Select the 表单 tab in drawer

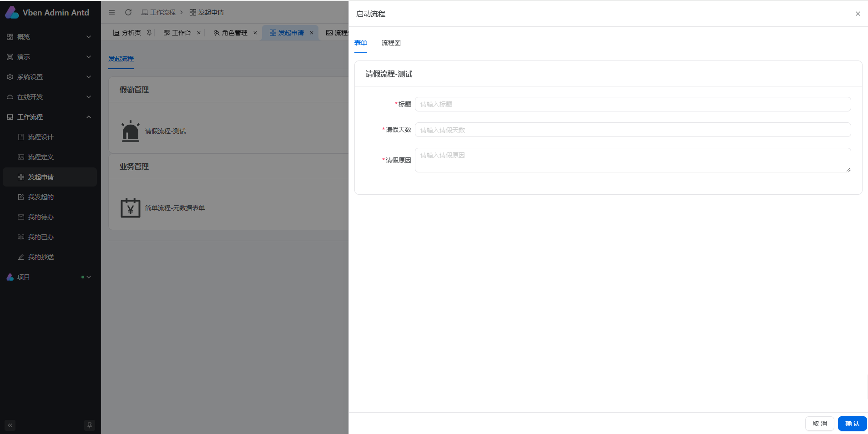click(x=361, y=43)
